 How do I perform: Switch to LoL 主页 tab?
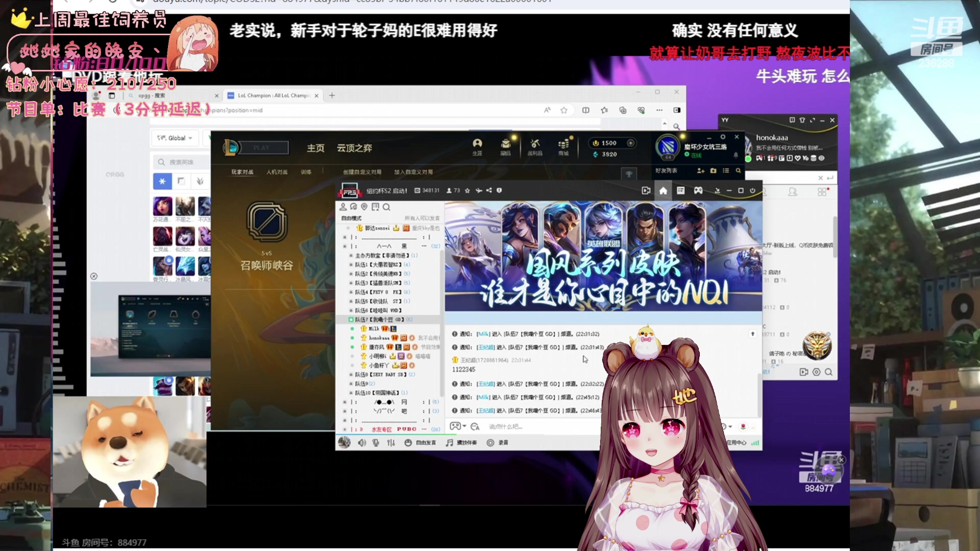point(315,148)
